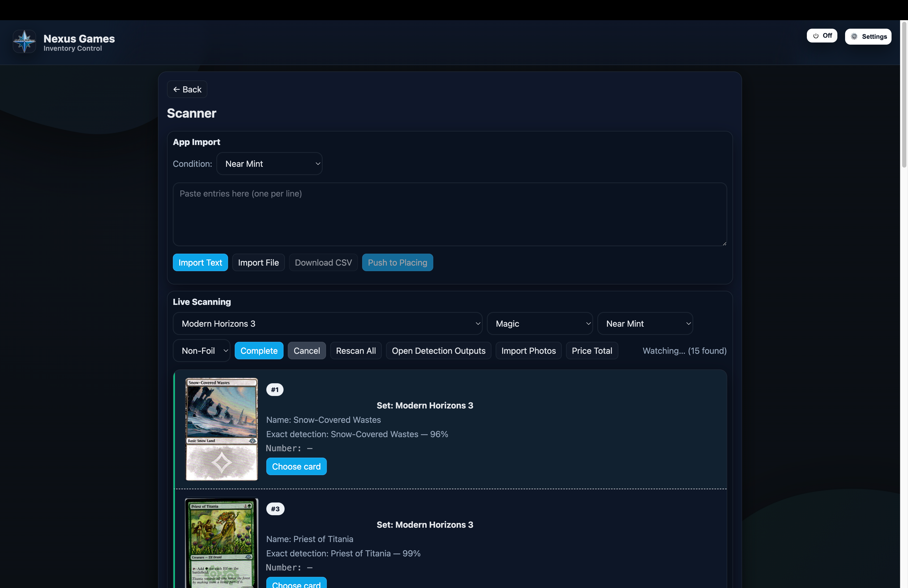
Task: Open the Magic game dropdown
Action: (x=539, y=323)
